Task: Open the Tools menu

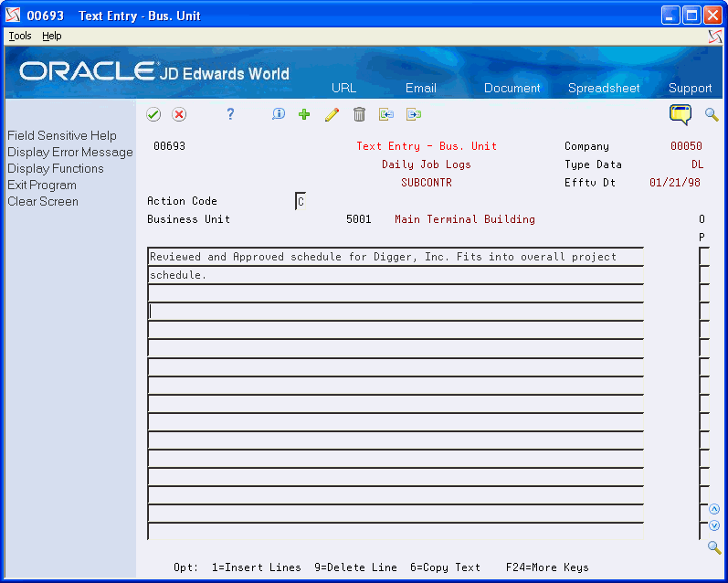Action: tap(20, 36)
